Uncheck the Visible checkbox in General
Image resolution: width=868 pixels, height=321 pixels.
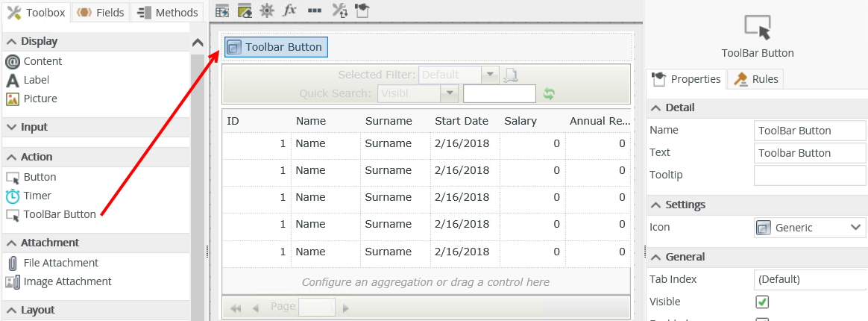pyautogui.click(x=762, y=302)
